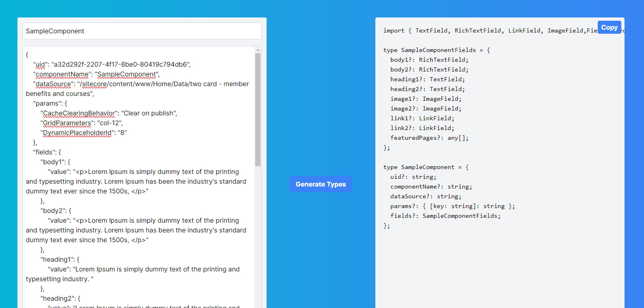
Task: Copy the generated types output
Action: (x=609, y=27)
